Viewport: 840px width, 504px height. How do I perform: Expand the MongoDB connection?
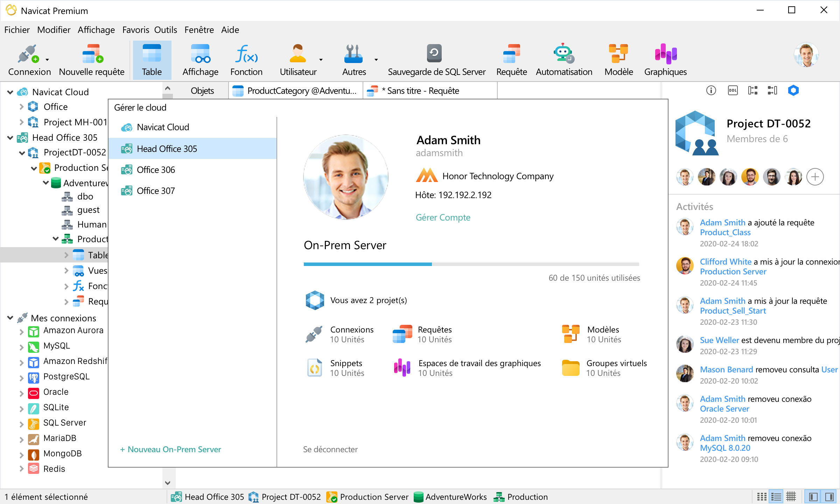pos(21,455)
